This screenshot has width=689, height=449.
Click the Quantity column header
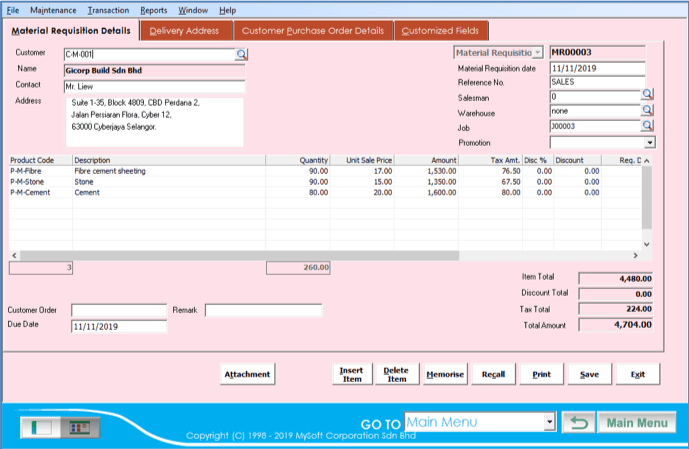[x=298, y=160]
